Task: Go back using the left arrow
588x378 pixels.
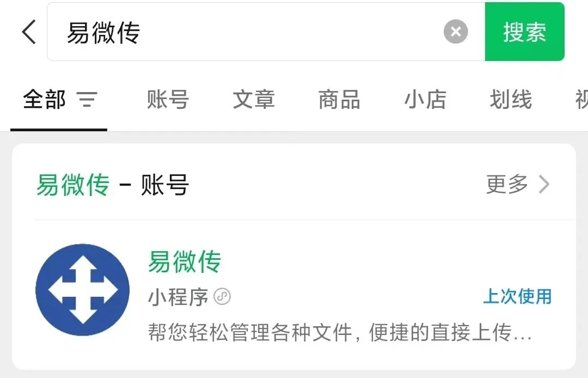Action: [x=29, y=32]
